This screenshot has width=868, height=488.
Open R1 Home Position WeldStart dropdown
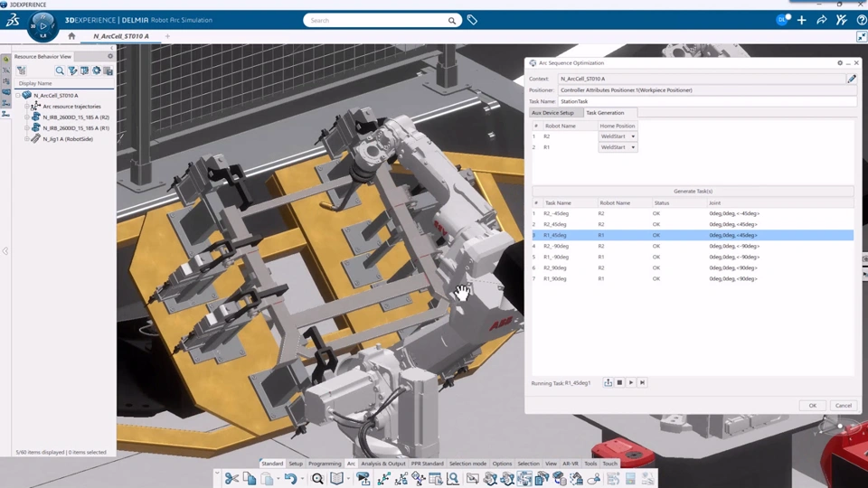(618, 147)
